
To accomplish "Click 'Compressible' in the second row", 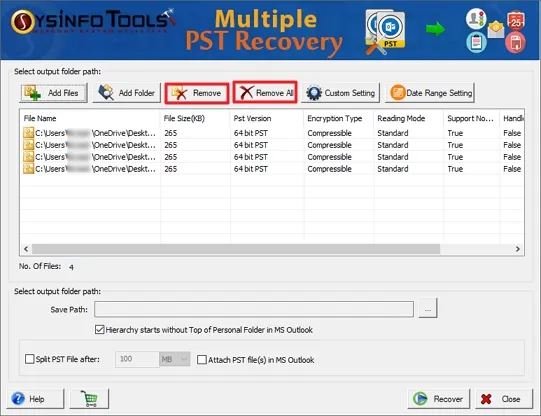I will tap(329, 145).
